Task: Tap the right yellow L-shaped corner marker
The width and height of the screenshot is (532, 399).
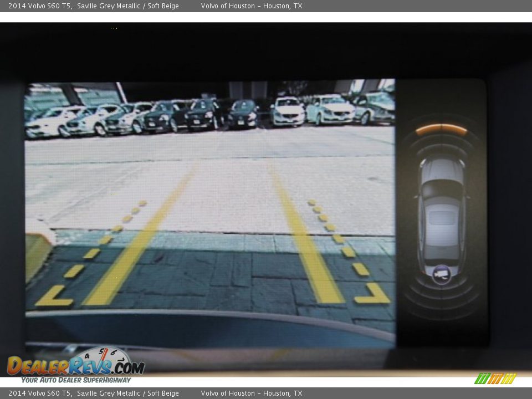Action: [x=374, y=294]
